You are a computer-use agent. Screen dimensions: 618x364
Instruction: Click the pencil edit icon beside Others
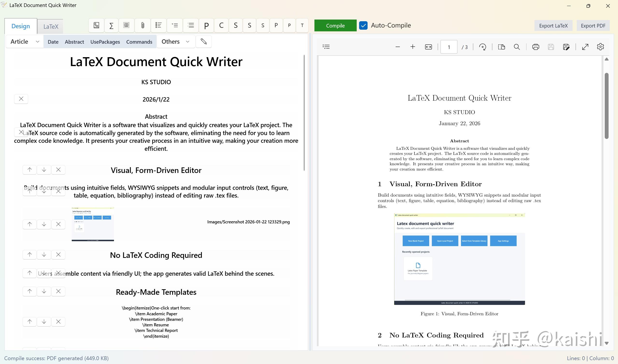tap(204, 41)
